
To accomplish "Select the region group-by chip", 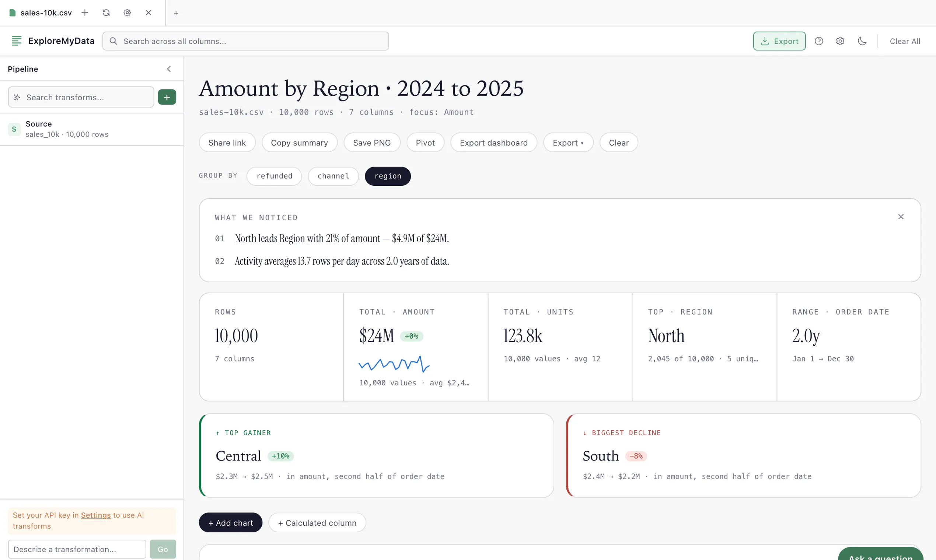I will coord(388,176).
